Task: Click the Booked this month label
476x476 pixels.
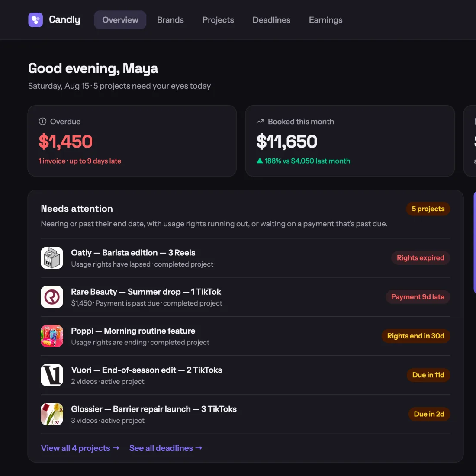Action: click(x=301, y=122)
